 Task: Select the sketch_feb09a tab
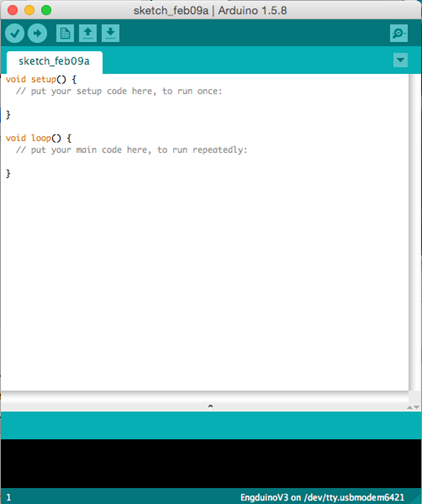click(54, 62)
